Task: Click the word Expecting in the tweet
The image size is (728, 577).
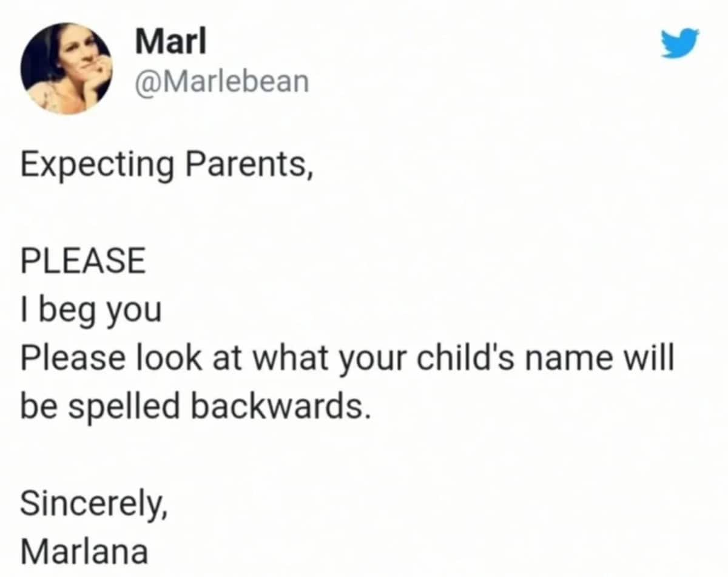Action: (x=96, y=166)
